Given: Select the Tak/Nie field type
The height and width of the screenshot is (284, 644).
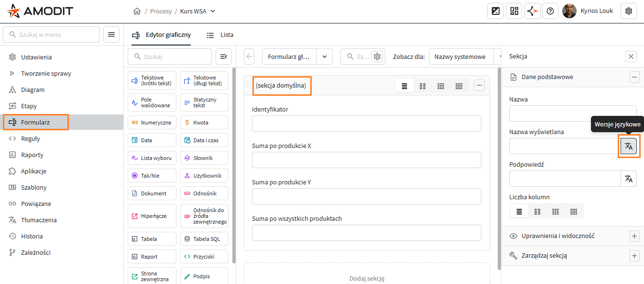Looking at the screenshot, I should (x=152, y=176).
